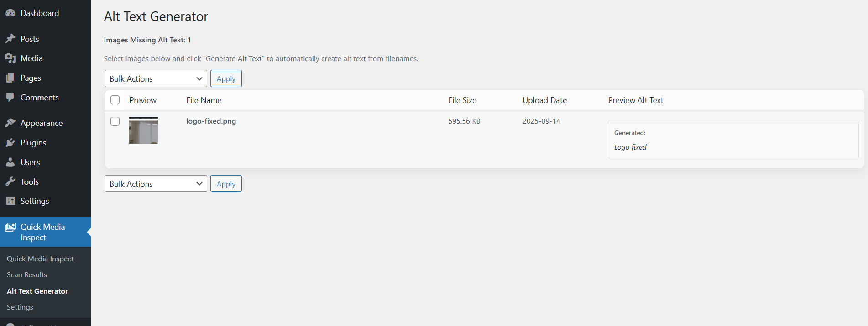
Task: Click the Plugins plug icon
Action: (10, 143)
